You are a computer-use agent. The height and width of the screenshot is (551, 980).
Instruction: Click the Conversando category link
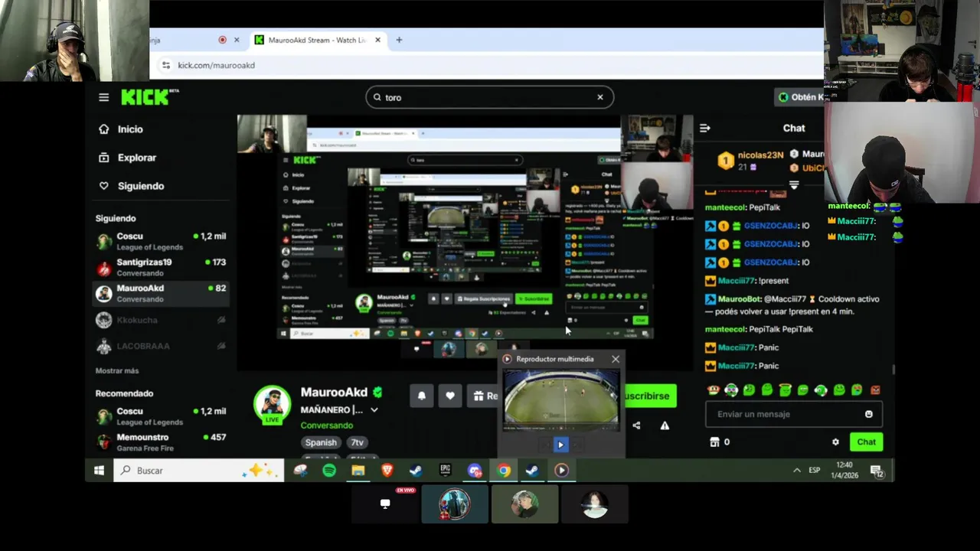(x=327, y=425)
